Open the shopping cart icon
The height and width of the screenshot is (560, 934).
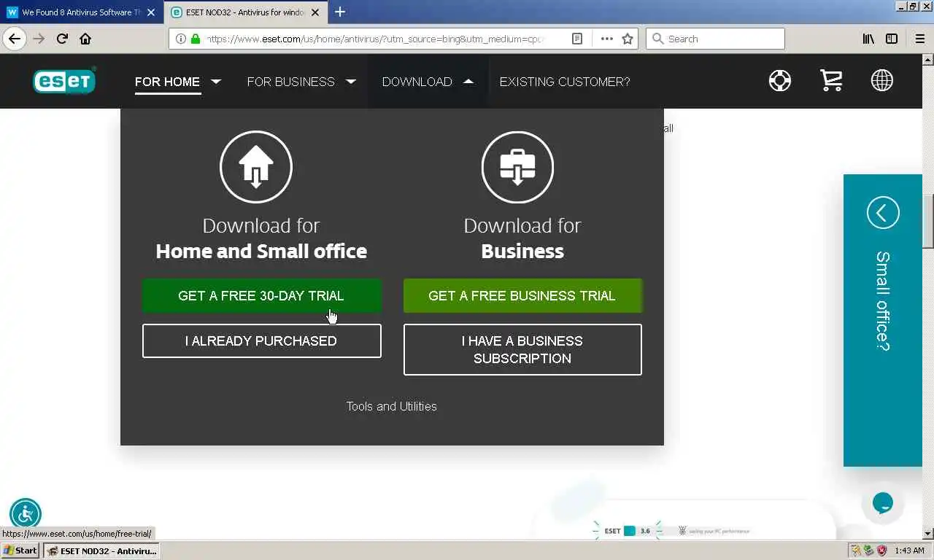[x=831, y=80]
